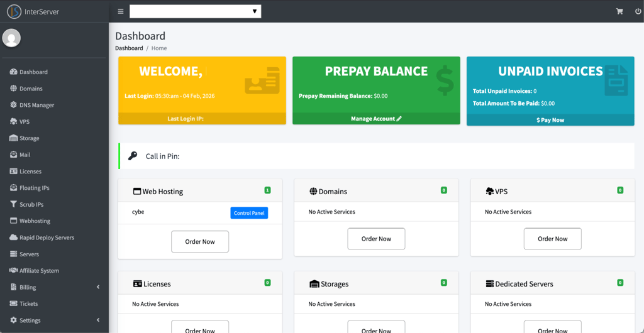This screenshot has height=333, width=644.
Task: Click the Scrub IPs filter icon
Action: [x=13, y=204]
